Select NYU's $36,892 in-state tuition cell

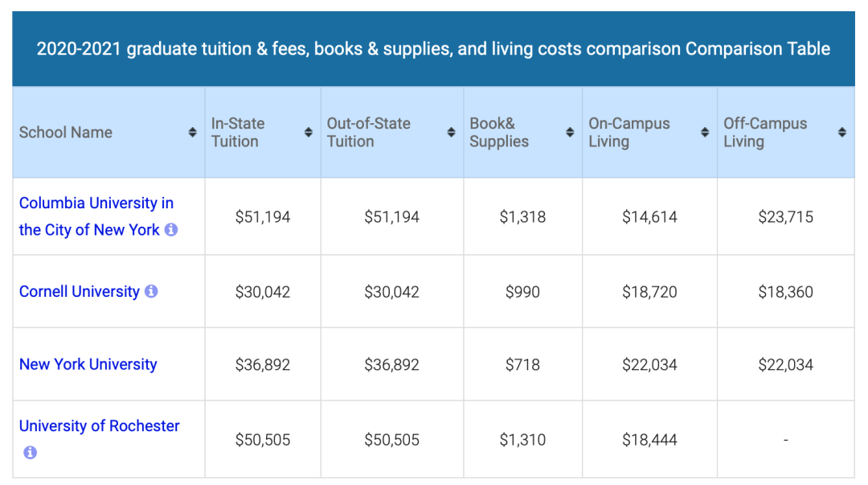262,364
